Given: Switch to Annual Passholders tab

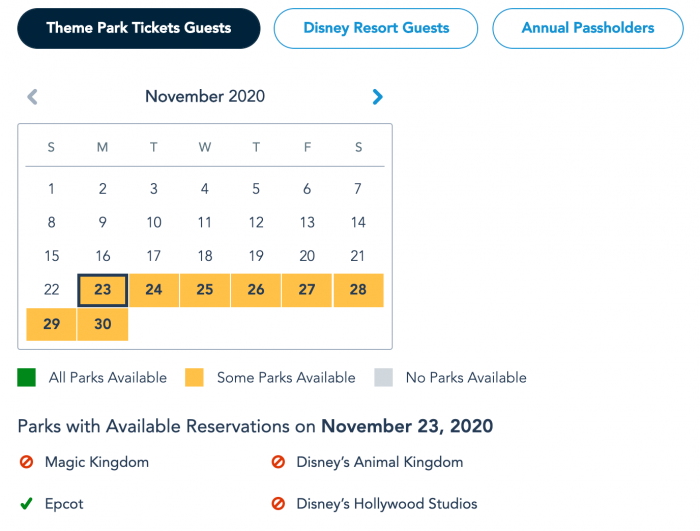Looking at the screenshot, I should (588, 28).
